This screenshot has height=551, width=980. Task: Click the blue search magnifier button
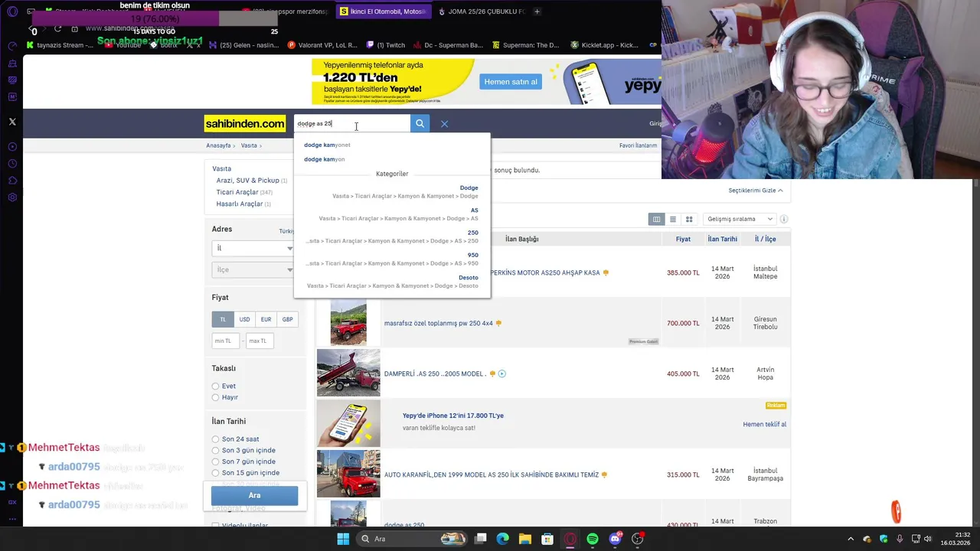(420, 123)
